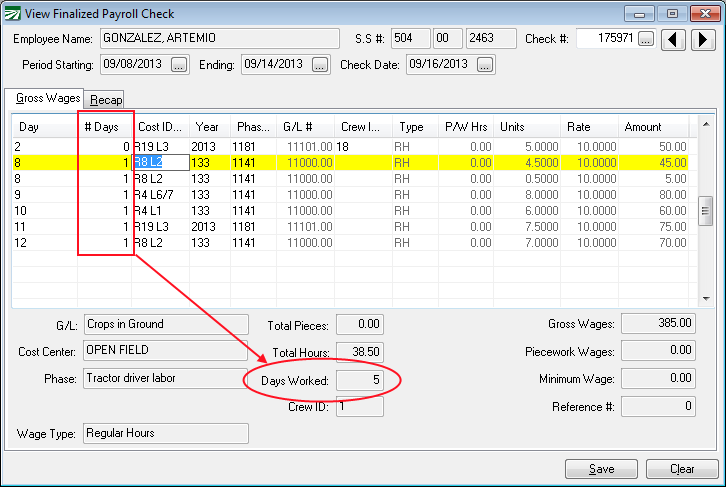
Task: Click the highlighted R8 L2 cost ID cell
Action: pos(160,162)
